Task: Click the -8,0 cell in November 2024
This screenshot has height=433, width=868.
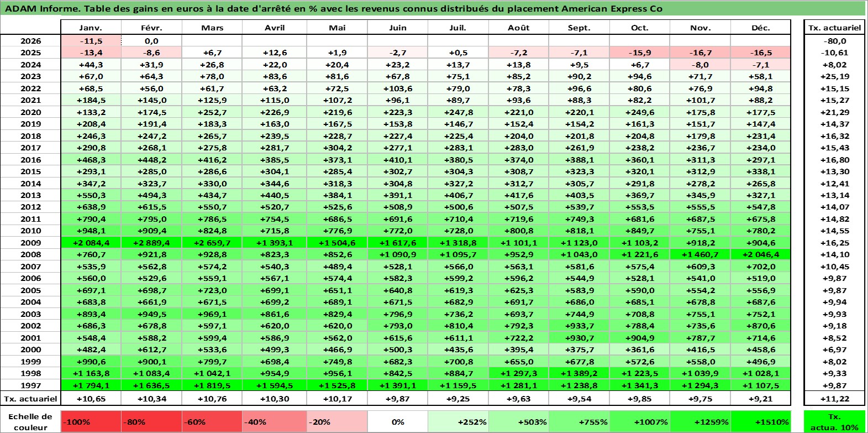Action: coord(701,65)
